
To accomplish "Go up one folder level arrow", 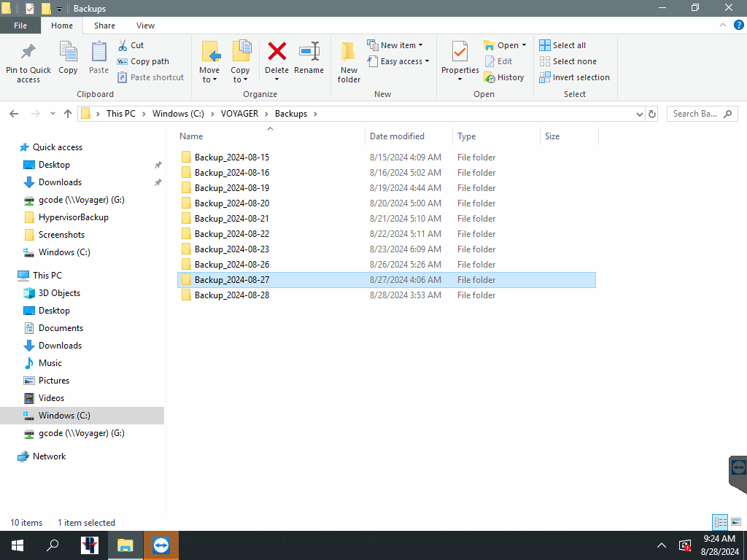I will pyautogui.click(x=68, y=114).
